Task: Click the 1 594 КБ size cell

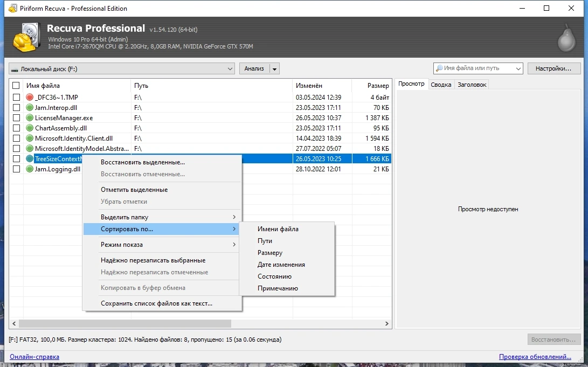Action: point(377,139)
